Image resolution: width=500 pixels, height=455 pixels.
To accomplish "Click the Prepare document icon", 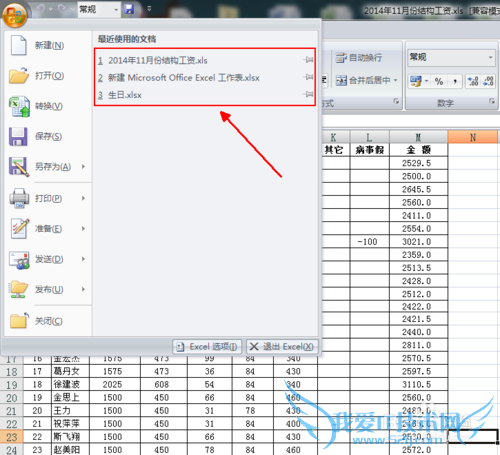I will pos(19,229).
